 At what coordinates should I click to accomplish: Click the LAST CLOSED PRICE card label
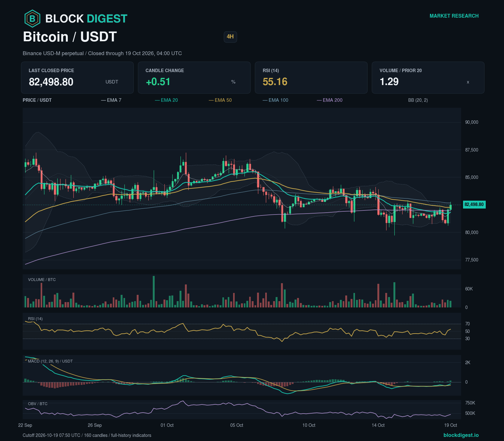[x=51, y=71]
